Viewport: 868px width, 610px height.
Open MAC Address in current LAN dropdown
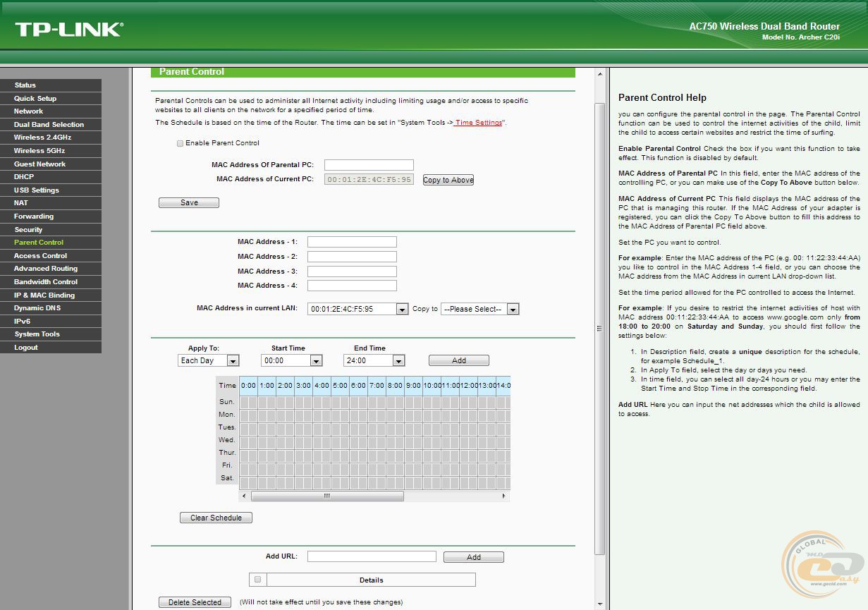tap(358, 309)
